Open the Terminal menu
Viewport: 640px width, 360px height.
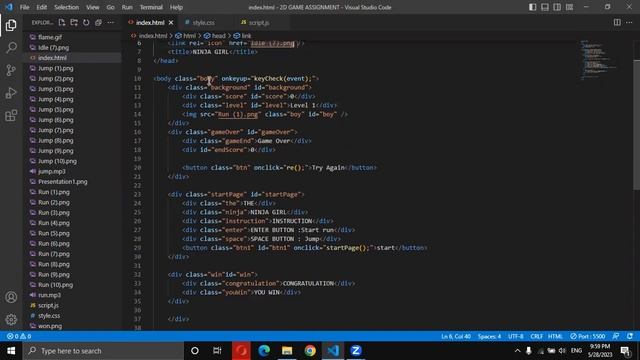pyautogui.click(x=151, y=7)
